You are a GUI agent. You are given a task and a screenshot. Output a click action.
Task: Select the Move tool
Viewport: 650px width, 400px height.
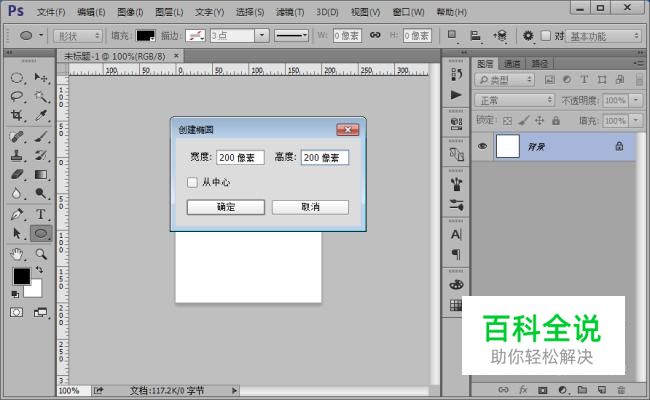[42, 77]
